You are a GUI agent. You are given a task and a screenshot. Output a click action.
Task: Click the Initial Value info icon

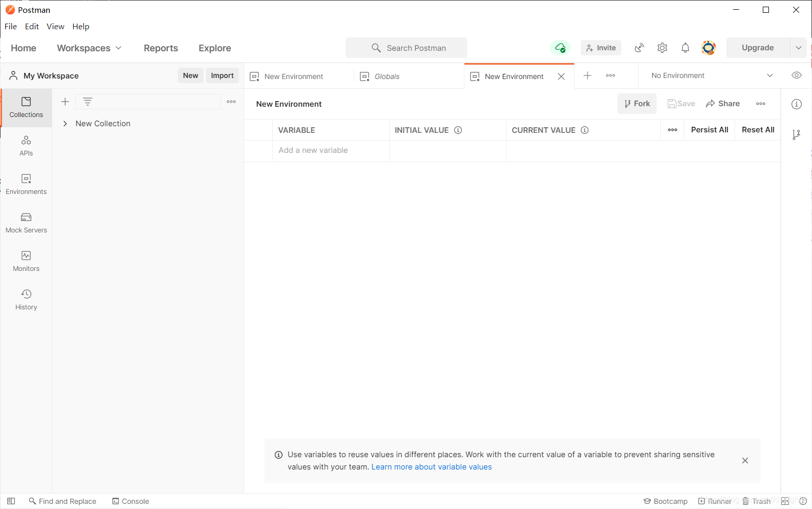pyautogui.click(x=458, y=130)
